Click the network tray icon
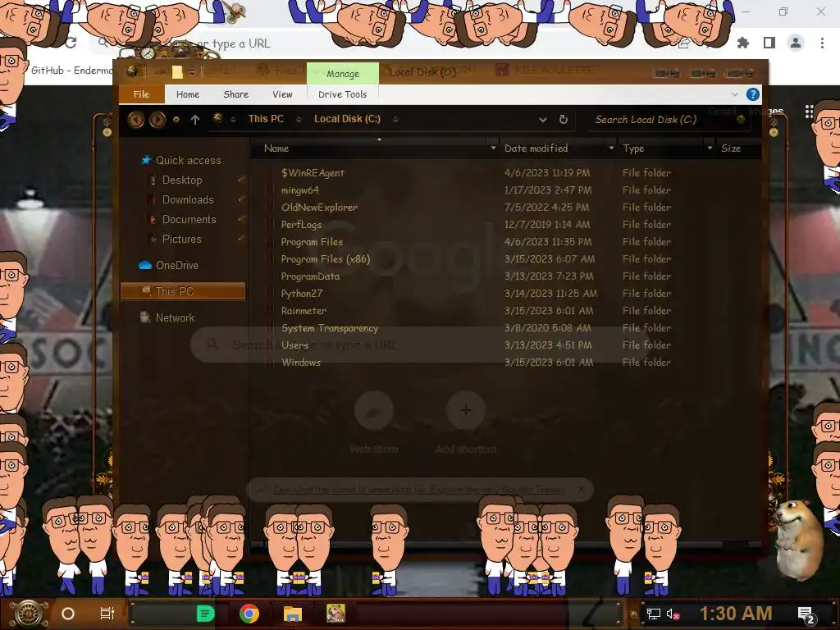The height and width of the screenshot is (630, 840). (654, 614)
